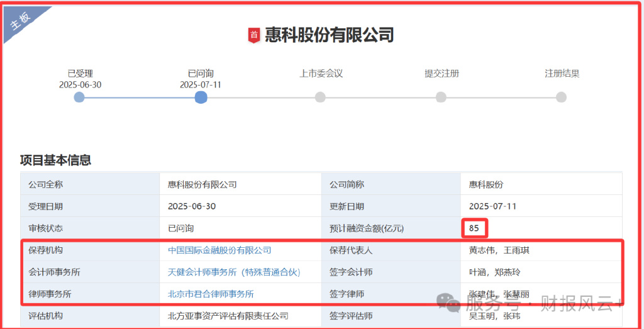The height and width of the screenshot is (329, 644).
Task: Click the 张建伟，张慧丽 lawyers value
Action: [x=499, y=294]
